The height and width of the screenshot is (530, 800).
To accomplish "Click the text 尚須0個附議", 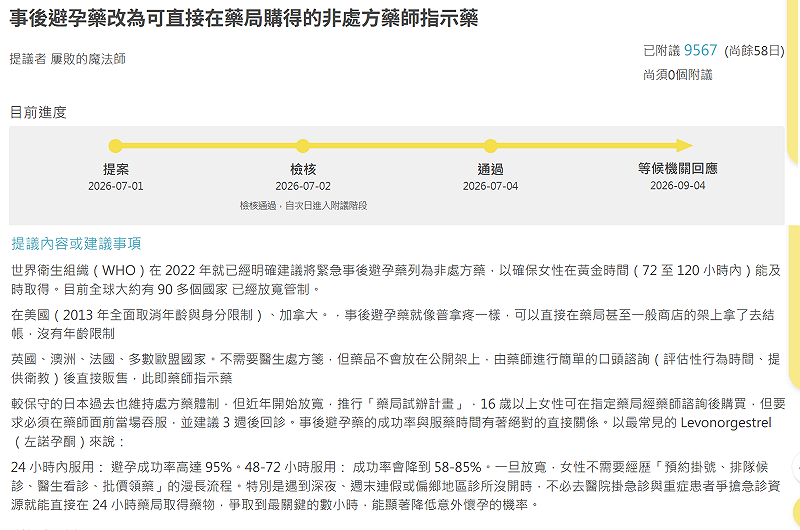I will pyautogui.click(x=678, y=75).
